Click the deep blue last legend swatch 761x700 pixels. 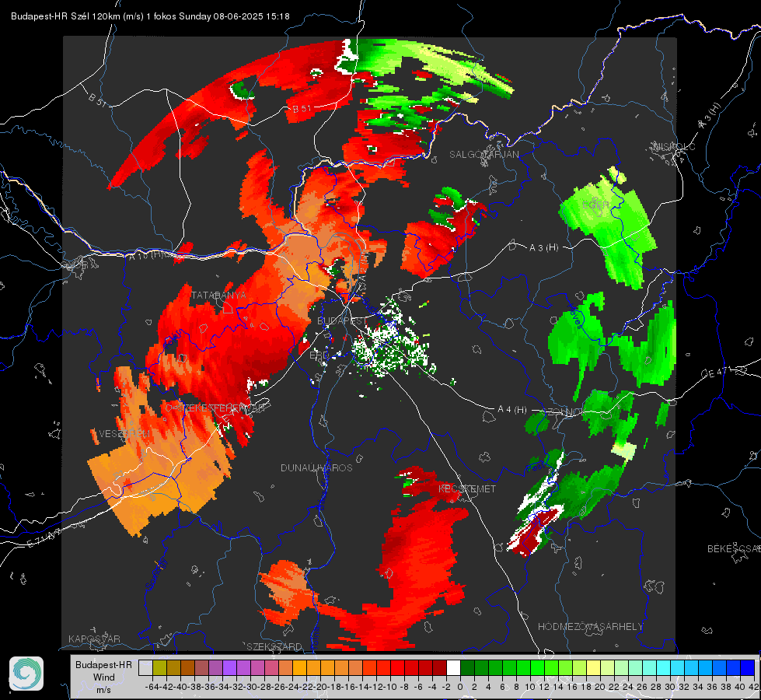748,668
